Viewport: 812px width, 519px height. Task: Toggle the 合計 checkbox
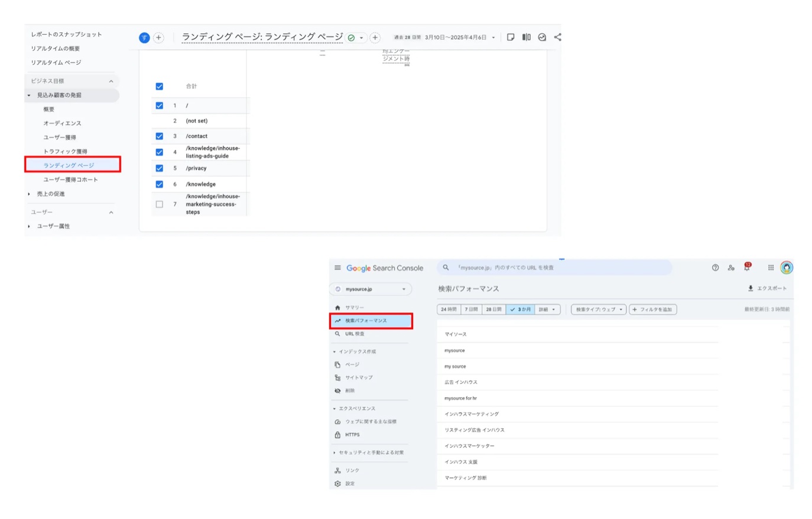click(160, 86)
